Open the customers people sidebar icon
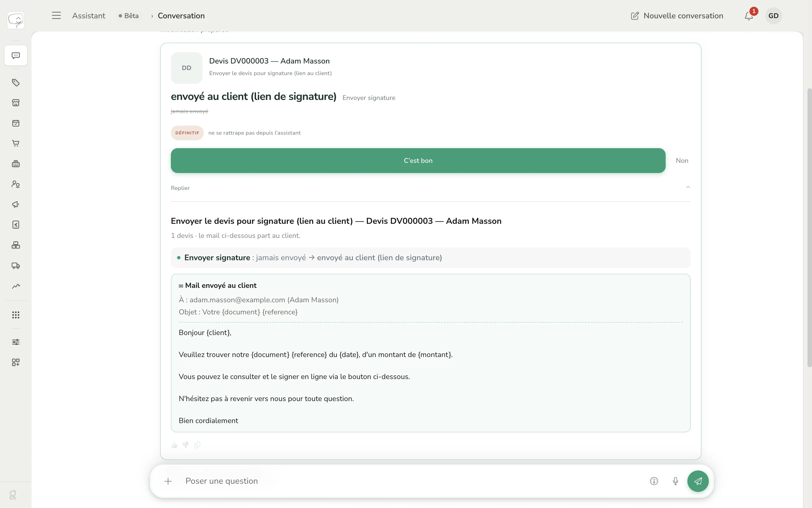 coord(16,184)
